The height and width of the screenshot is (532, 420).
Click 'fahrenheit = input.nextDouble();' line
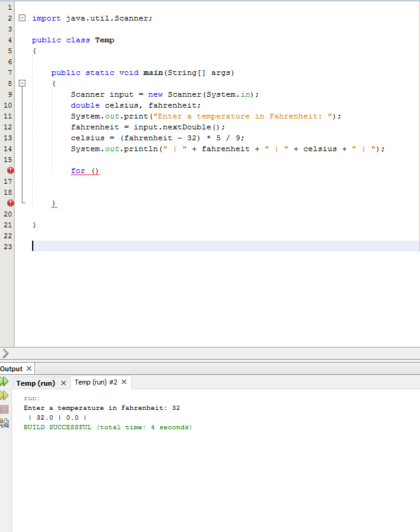148,127
